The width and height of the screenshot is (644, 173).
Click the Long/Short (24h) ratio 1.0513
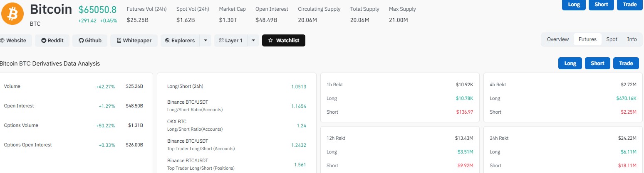[299, 87]
